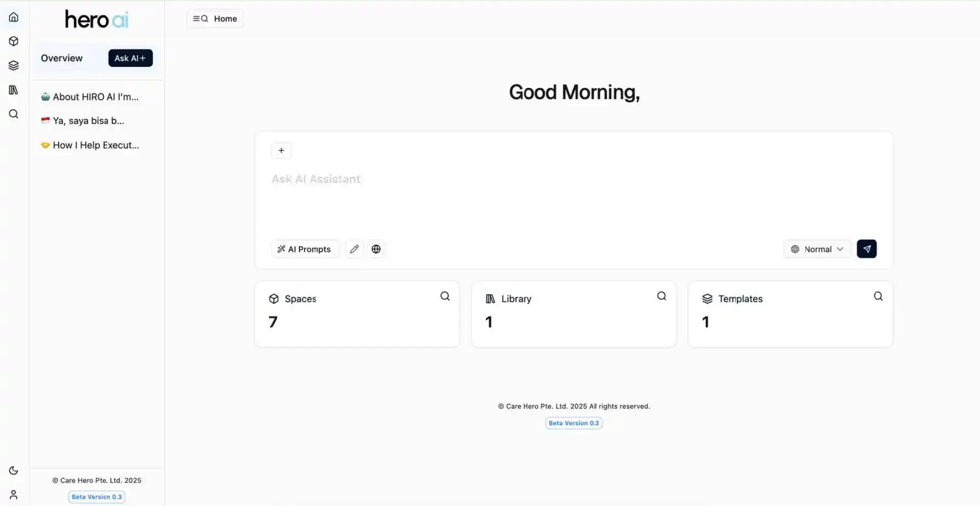Open Templates via the layers sidebar icon
This screenshot has height=506, width=980.
14,65
